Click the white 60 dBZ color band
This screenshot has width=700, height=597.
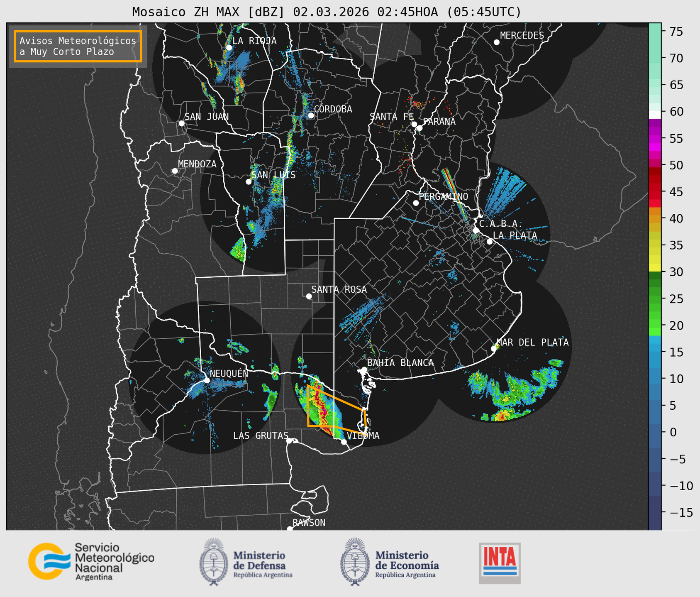point(655,115)
